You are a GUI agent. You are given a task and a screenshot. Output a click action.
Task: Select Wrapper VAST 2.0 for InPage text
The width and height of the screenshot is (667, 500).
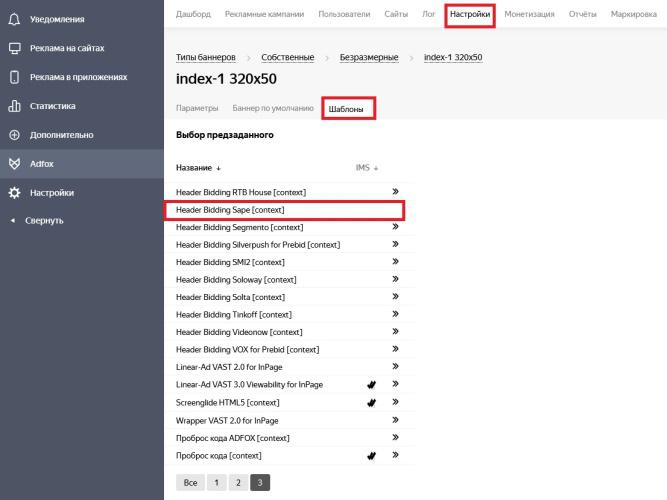pos(227,420)
